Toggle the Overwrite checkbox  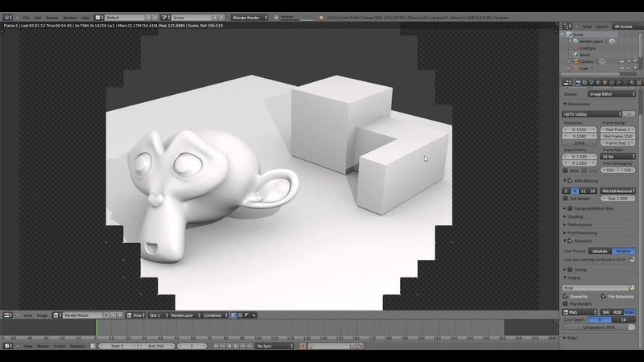[566, 296]
